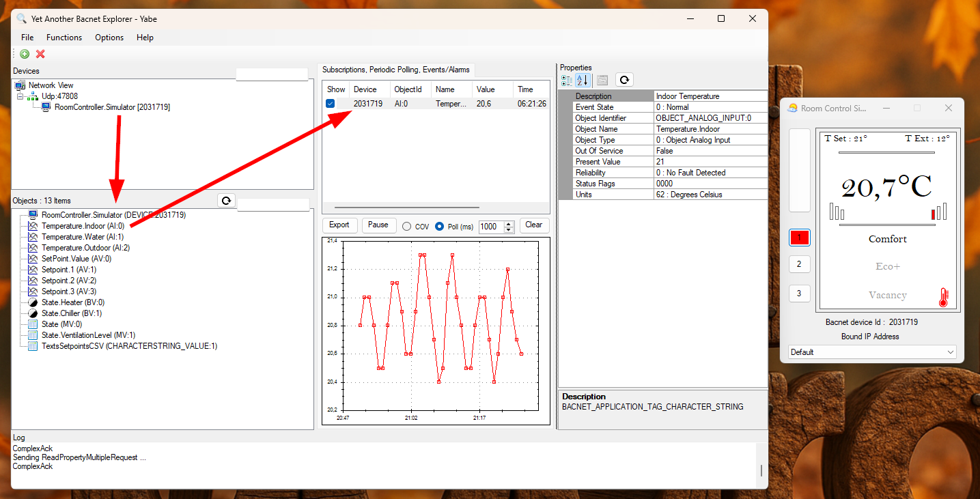Sort properties alphabetically with the AZ icon
Viewport: 980px width, 499px height.
click(582, 80)
